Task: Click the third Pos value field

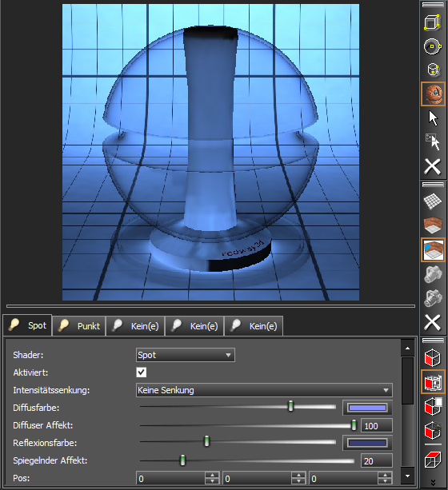Action: [x=343, y=479]
